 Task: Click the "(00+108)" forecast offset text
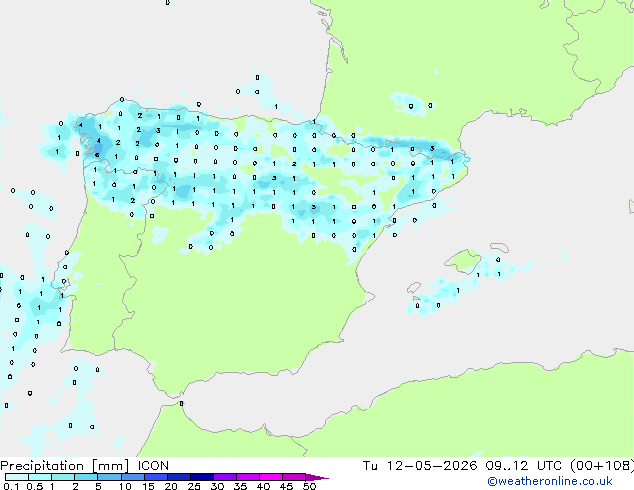[x=602, y=466]
